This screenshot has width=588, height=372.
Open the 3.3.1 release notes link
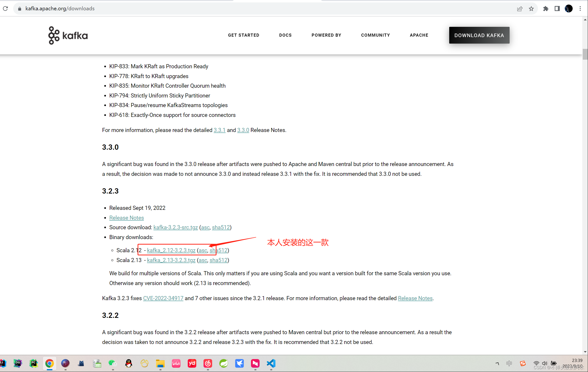[x=220, y=130]
